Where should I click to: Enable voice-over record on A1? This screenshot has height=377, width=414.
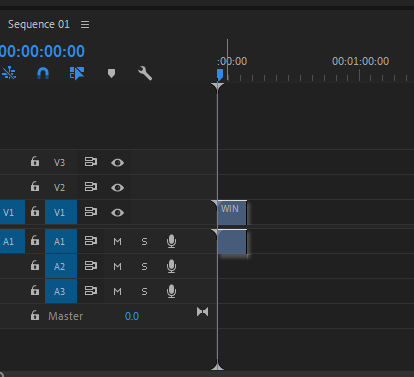(171, 241)
